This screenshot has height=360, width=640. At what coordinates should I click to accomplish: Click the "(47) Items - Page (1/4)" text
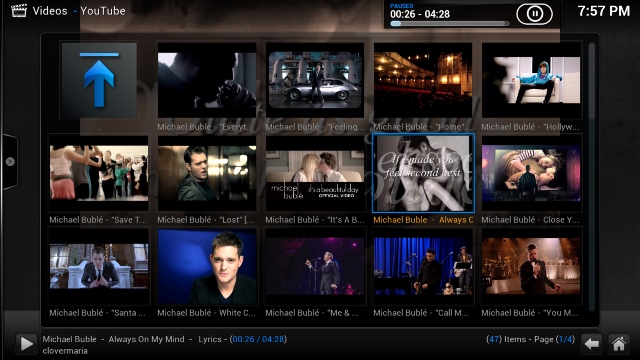pyautogui.click(x=530, y=339)
